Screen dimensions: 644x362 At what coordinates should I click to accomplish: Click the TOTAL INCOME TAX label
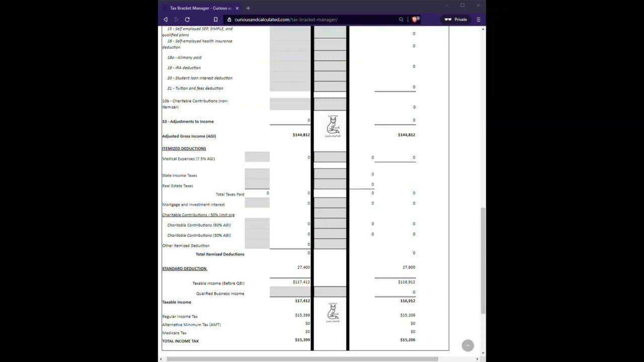[x=180, y=341]
